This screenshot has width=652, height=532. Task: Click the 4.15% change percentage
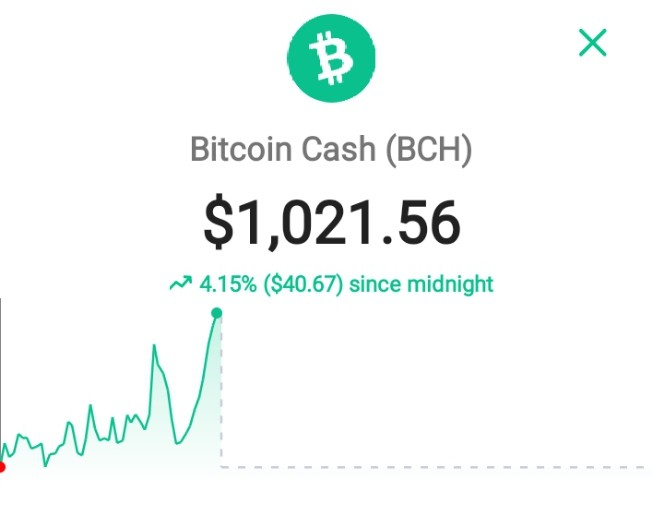[x=228, y=285]
